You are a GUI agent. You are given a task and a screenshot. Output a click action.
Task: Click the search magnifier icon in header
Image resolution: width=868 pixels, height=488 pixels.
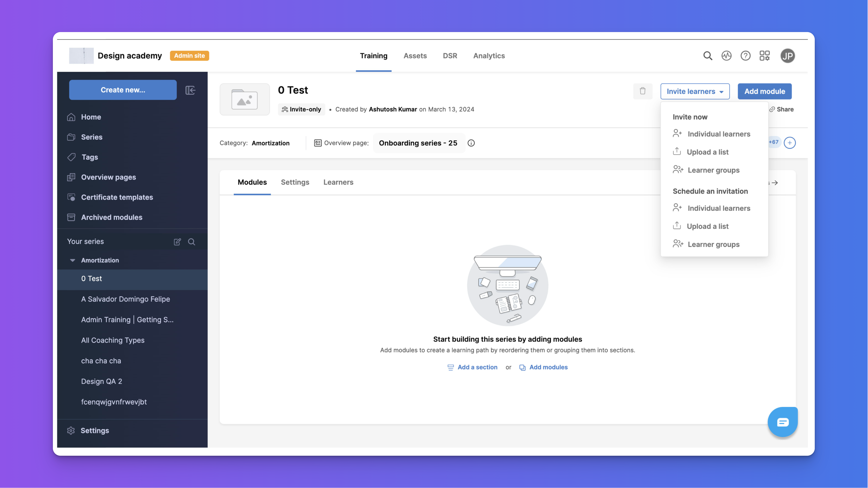(708, 56)
